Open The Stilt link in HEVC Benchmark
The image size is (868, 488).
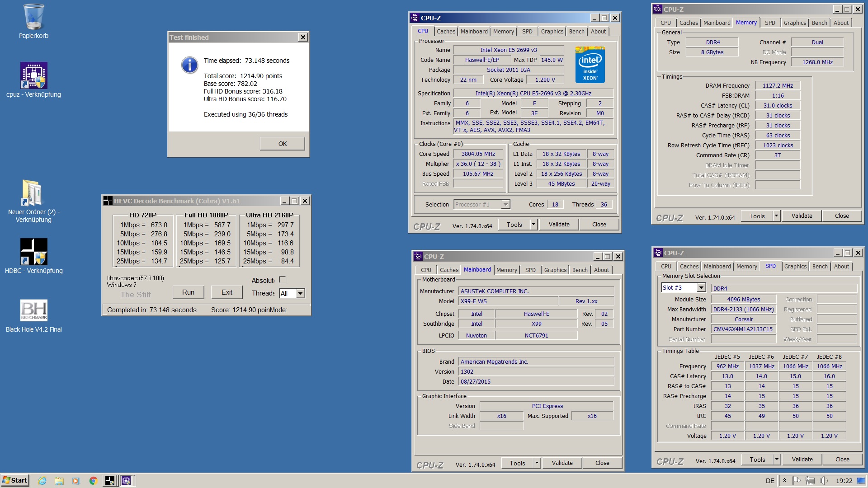136,295
